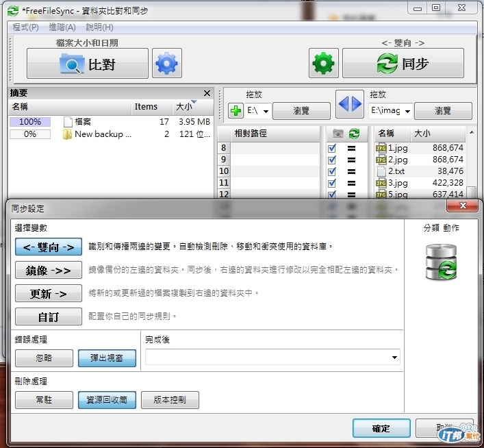Expand right folder path E:\imag dropdown
This screenshot has width=484, height=448.
click(407, 111)
